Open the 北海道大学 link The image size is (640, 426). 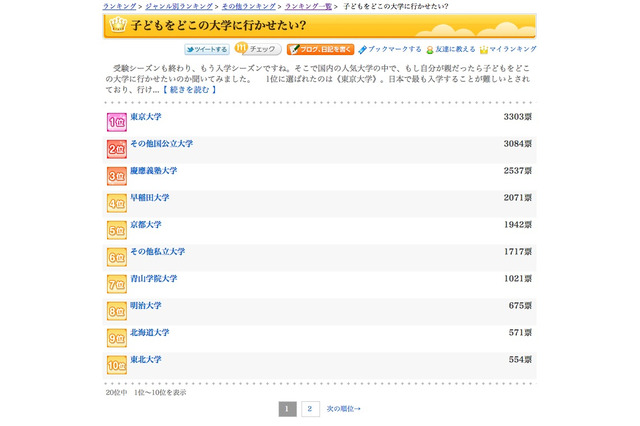(150, 332)
